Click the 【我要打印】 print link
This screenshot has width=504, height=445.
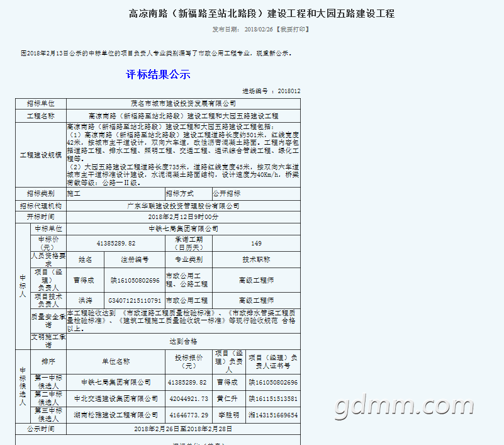(293, 29)
